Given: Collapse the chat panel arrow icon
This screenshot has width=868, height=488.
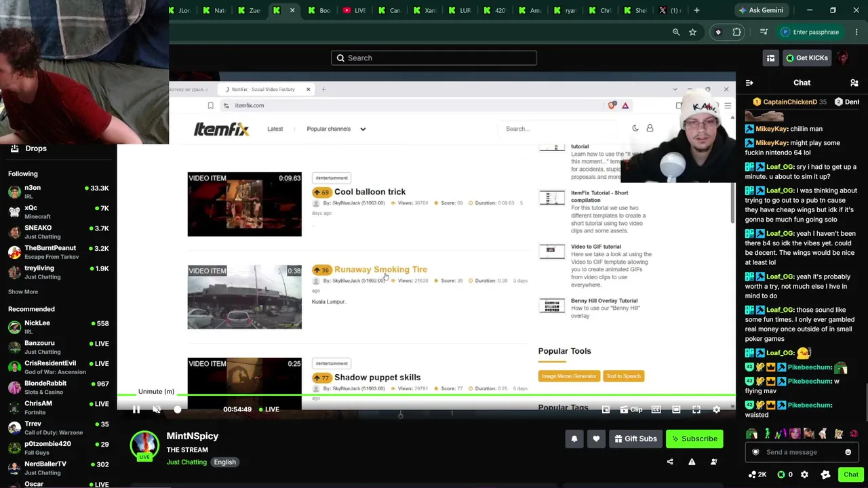Looking at the screenshot, I should tap(749, 83).
